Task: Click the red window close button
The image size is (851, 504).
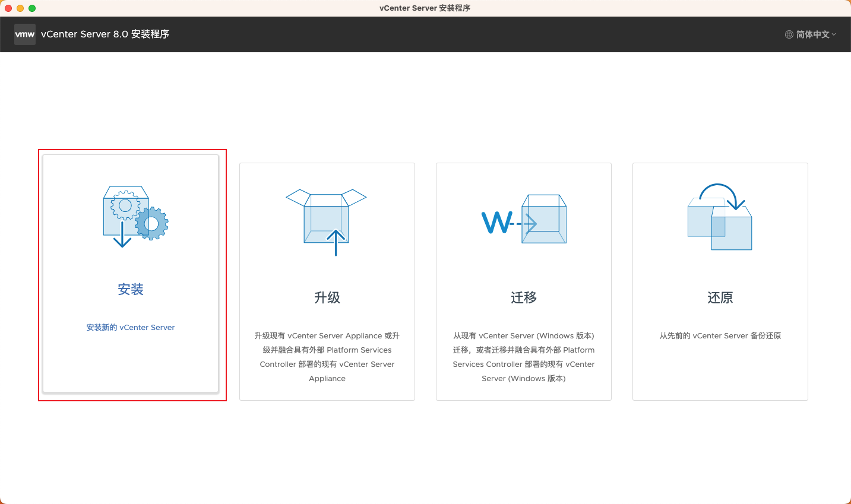Action: (8, 8)
